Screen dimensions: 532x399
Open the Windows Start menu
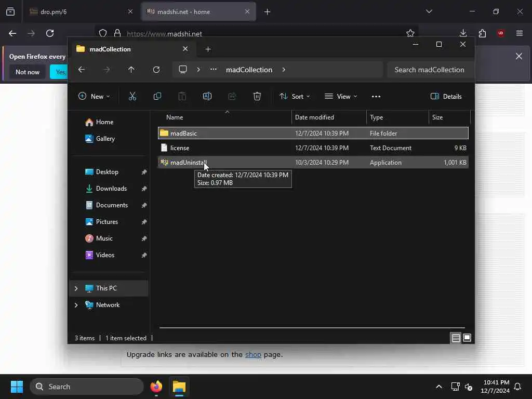[17, 387]
